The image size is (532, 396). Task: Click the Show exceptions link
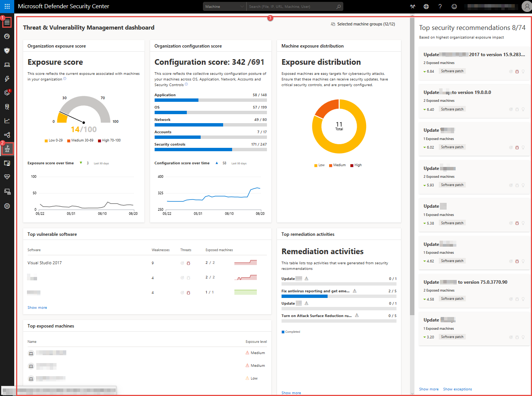457,389
